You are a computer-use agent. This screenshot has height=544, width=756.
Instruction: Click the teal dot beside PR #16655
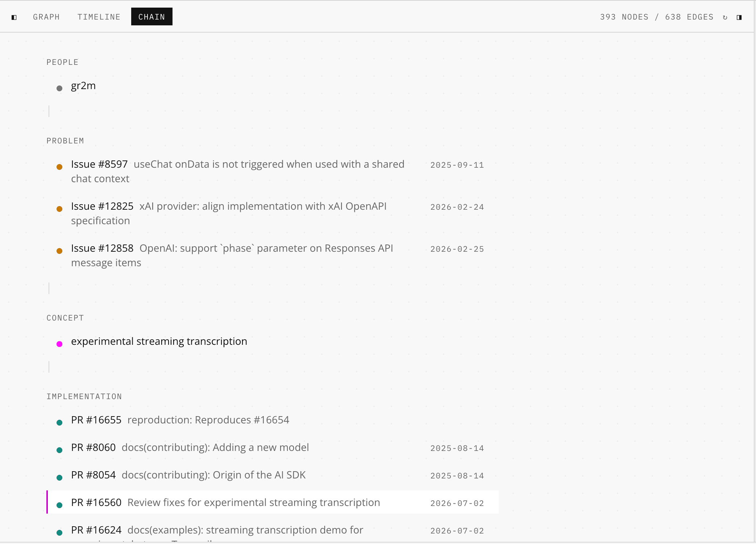pyautogui.click(x=59, y=422)
